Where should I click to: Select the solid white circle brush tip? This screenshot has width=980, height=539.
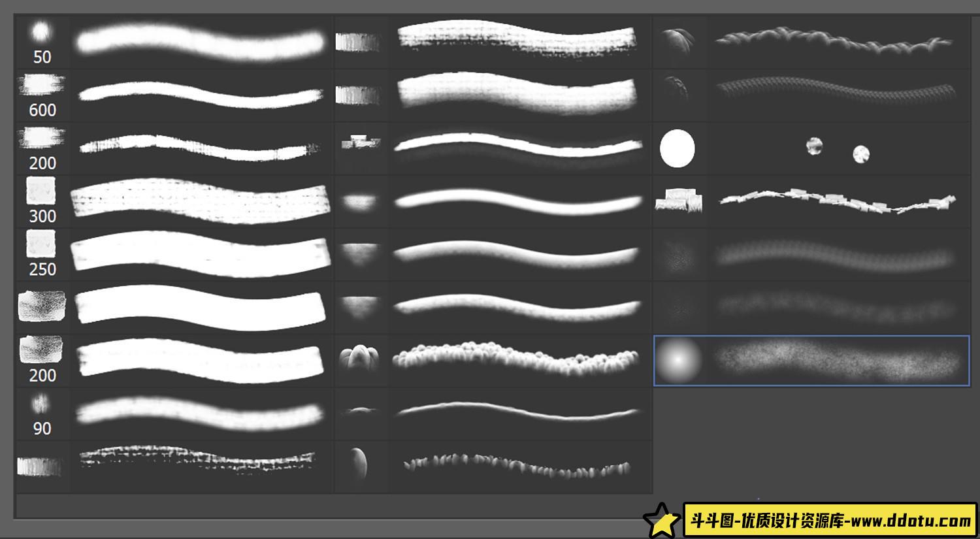678,148
